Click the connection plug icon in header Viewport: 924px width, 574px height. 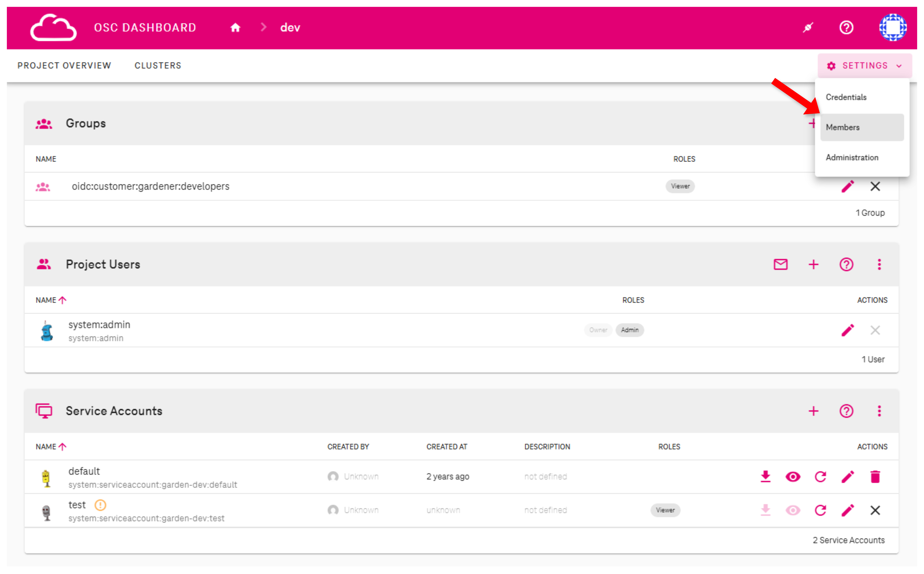coord(808,27)
